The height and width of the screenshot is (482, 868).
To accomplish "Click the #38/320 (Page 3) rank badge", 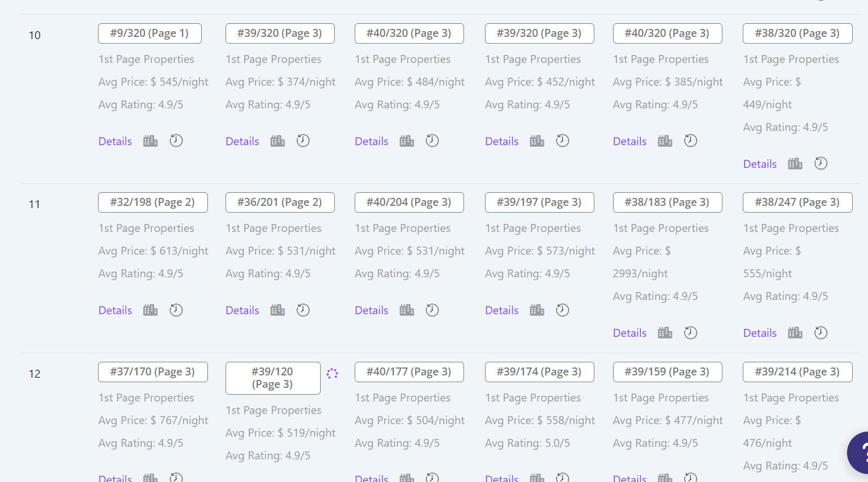I will point(798,33).
